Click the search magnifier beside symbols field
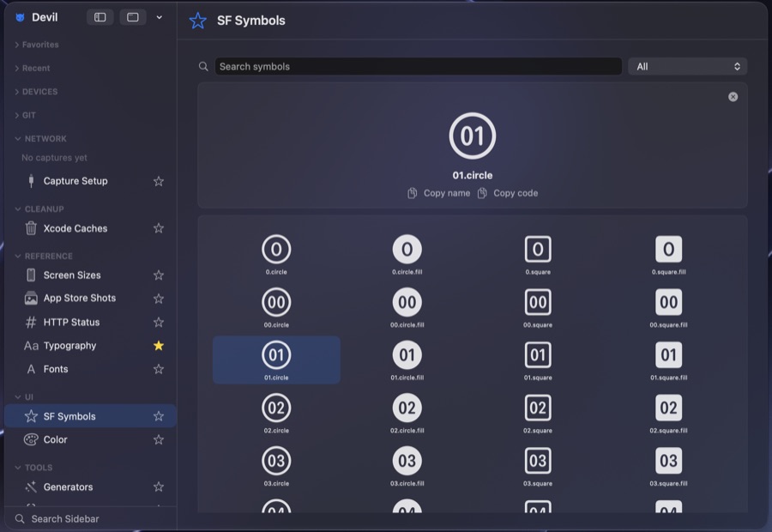This screenshot has height=532, width=772. point(203,67)
